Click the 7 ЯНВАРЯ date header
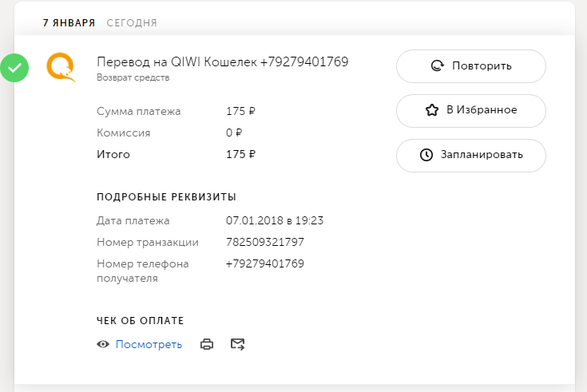587x392 pixels. [x=69, y=23]
